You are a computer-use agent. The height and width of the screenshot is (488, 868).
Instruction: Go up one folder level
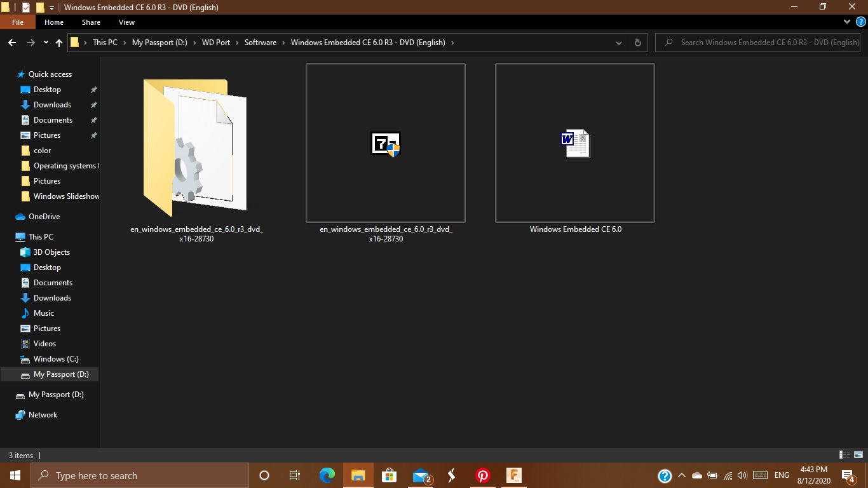pyautogui.click(x=59, y=43)
